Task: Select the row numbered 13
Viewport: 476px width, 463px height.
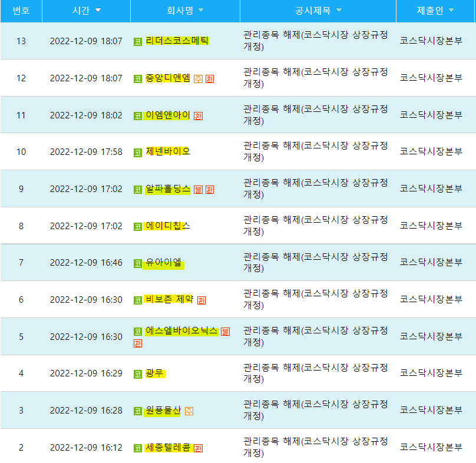Action: coord(21,41)
